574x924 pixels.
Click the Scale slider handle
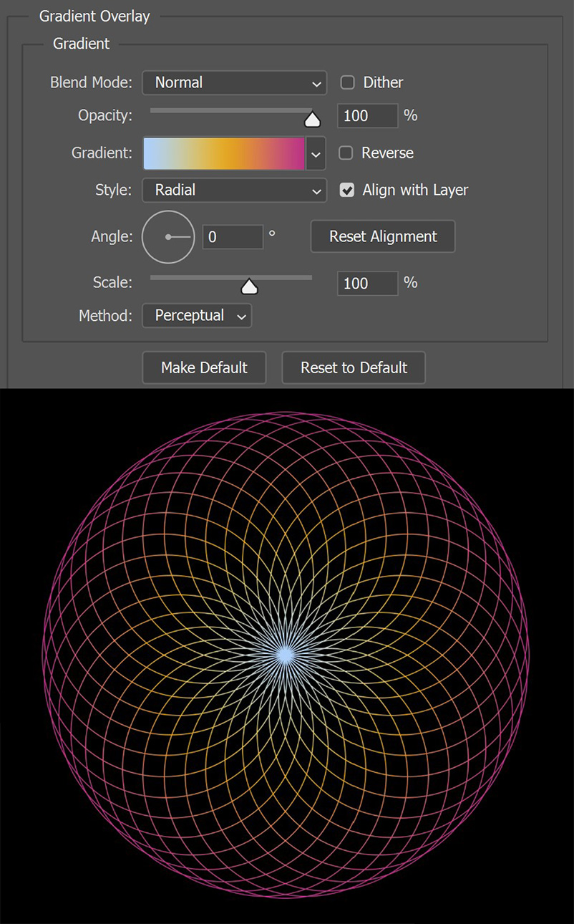249,286
